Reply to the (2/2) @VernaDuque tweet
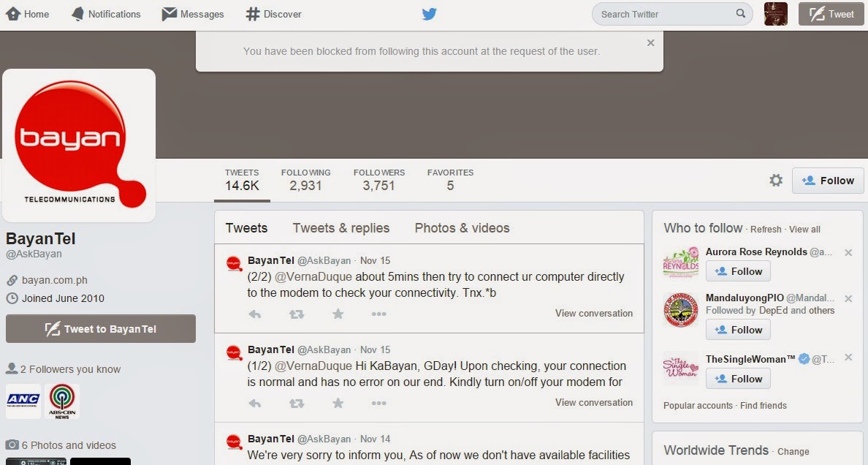Image resolution: width=868 pixels, height=465 pixels. tap(255, 314)
